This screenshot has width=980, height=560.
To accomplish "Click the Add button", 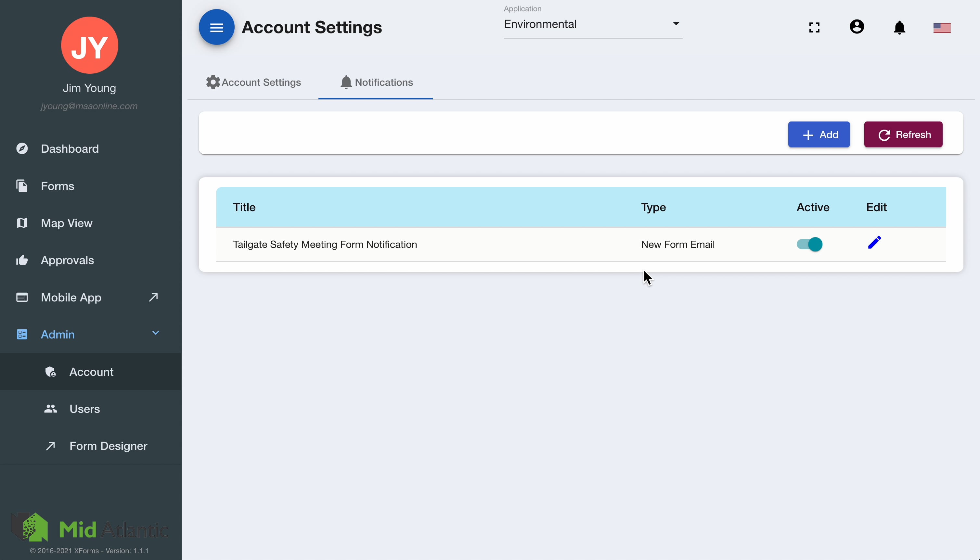I will pyautogui.click(x=819, y=134).
